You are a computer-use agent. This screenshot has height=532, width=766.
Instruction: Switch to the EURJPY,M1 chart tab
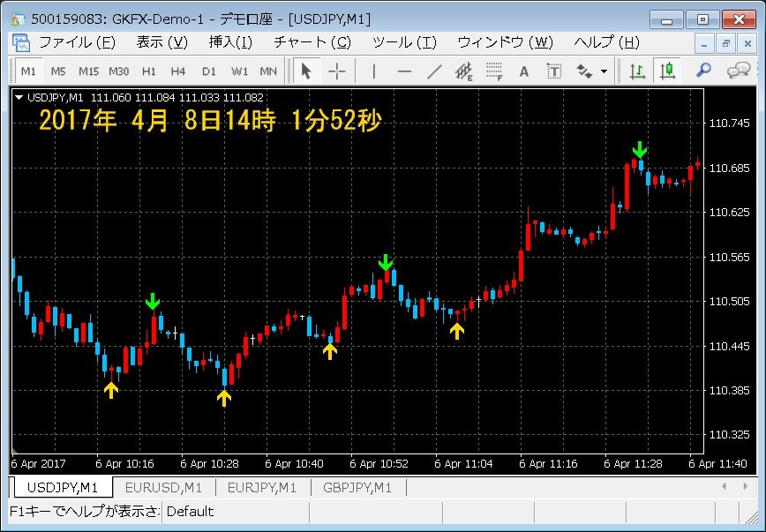coord(262,488)
